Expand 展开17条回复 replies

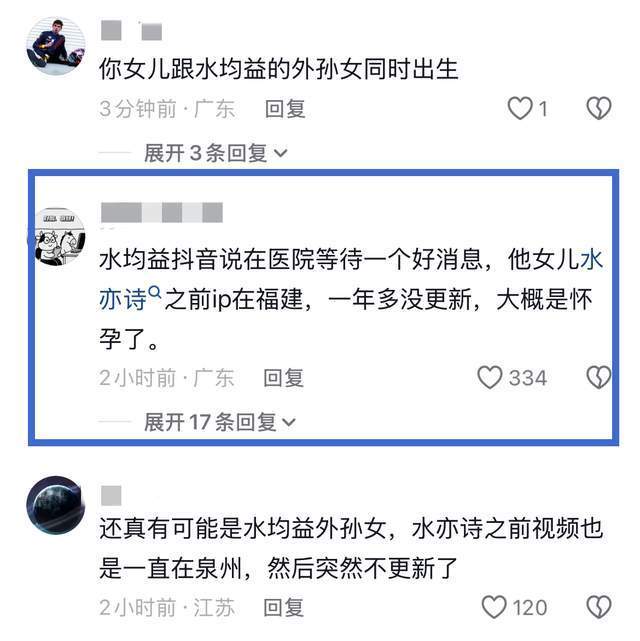(219, 422)
